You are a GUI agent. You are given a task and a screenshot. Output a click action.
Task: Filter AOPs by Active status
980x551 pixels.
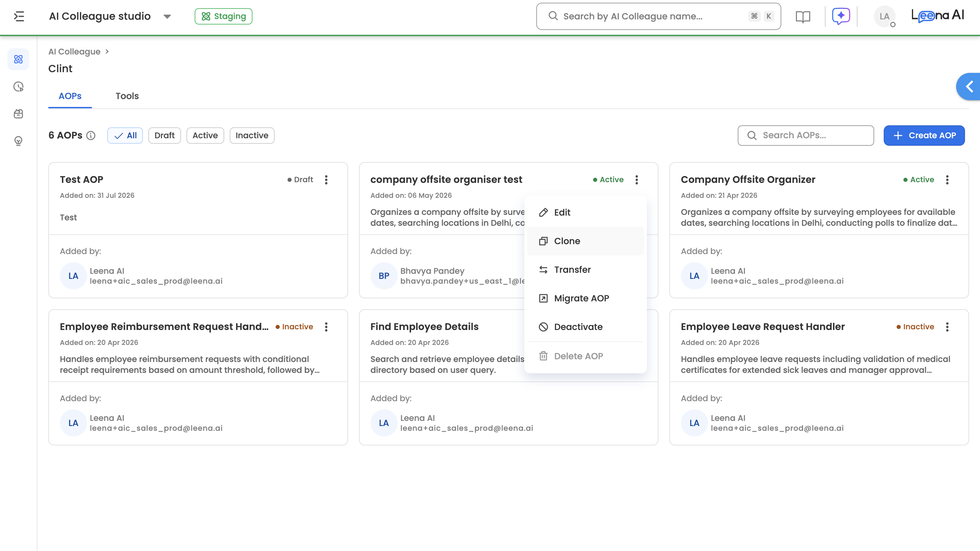point(205,136)
